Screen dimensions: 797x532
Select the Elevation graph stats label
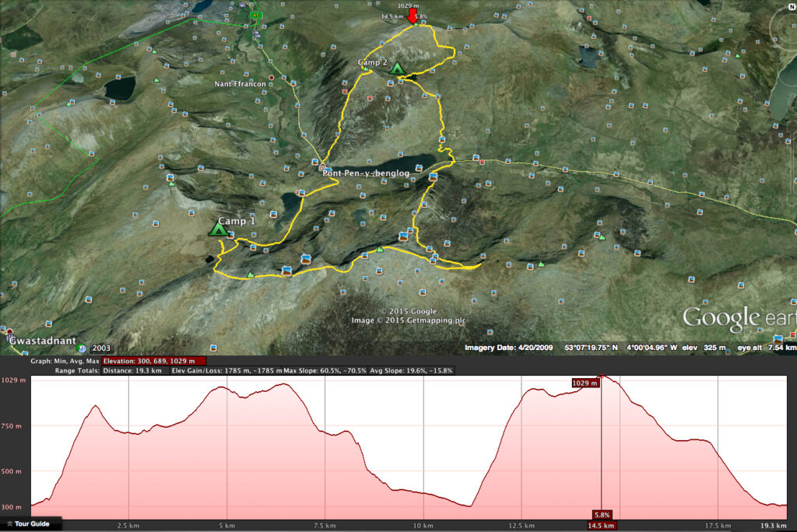(x=153, y=361)
